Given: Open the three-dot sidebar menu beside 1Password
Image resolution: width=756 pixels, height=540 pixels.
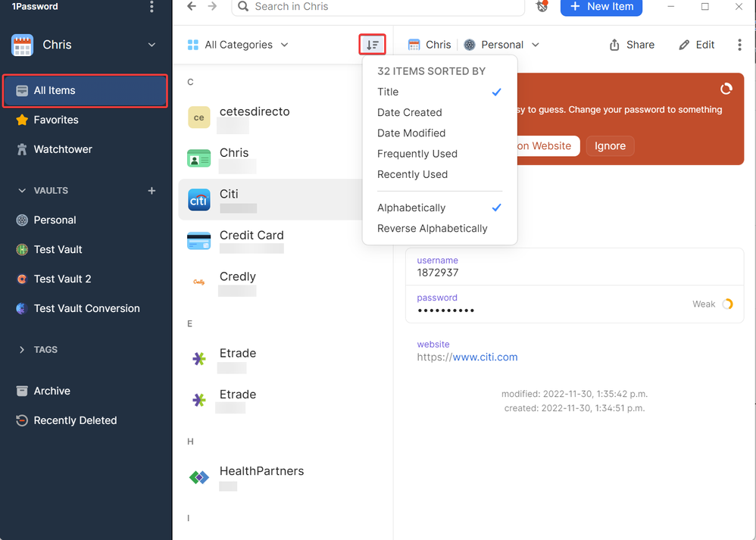Looking at the screenshot, I should pos(152,7).
